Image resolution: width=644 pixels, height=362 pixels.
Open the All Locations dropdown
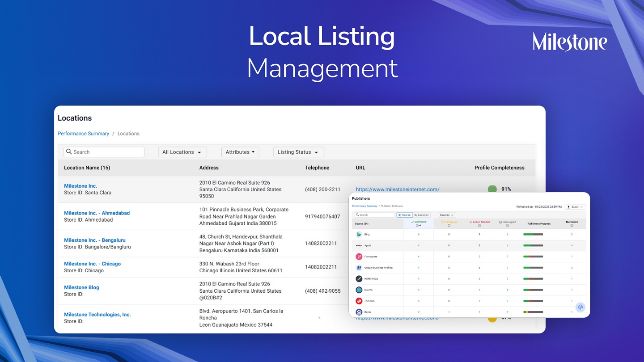[182, 152]
